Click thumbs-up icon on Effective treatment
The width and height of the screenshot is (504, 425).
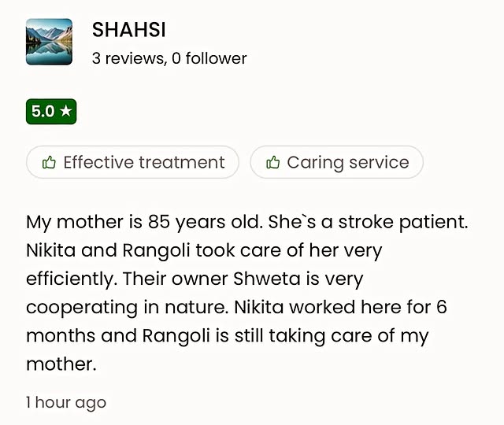(49, 162)
